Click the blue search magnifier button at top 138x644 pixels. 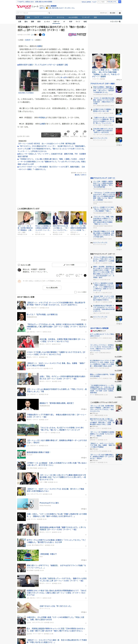point(120,2)
